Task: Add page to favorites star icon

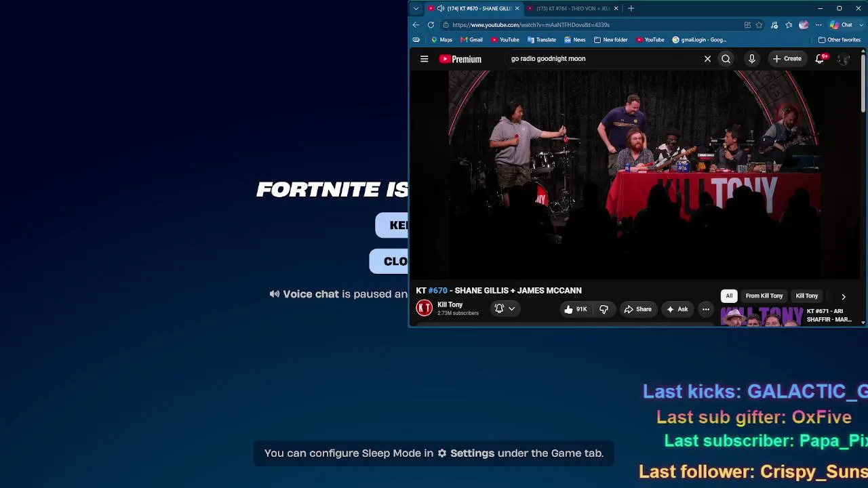Action: pyautogui.click(x=759, y=25)
